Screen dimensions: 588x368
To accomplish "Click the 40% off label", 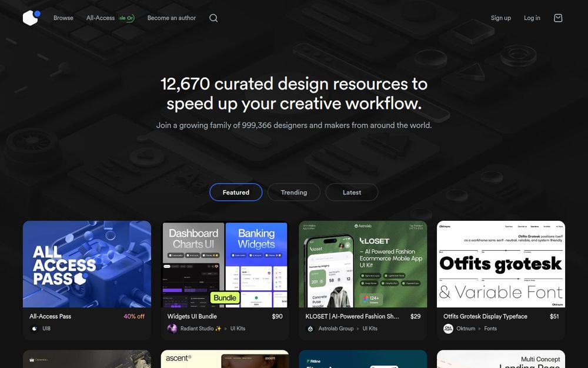I will (x=134, y=317).
